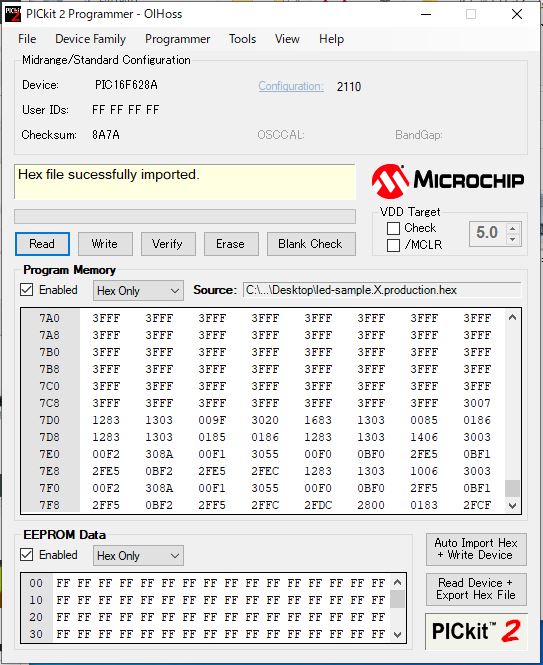Click the Read button
Viewport: 543px width, 665px height.
(x=42, y=244)
